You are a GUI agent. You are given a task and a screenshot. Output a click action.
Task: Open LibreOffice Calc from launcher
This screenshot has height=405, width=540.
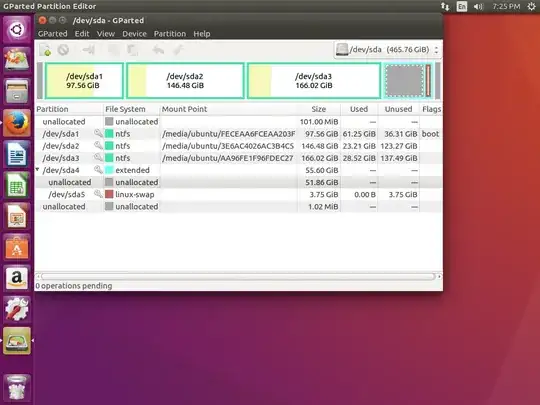(x=17, y=185)
